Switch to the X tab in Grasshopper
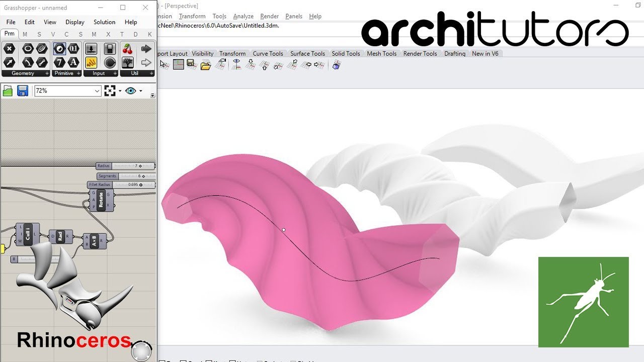Viewport: 644px width, 362px height. (x=108, y=34)
